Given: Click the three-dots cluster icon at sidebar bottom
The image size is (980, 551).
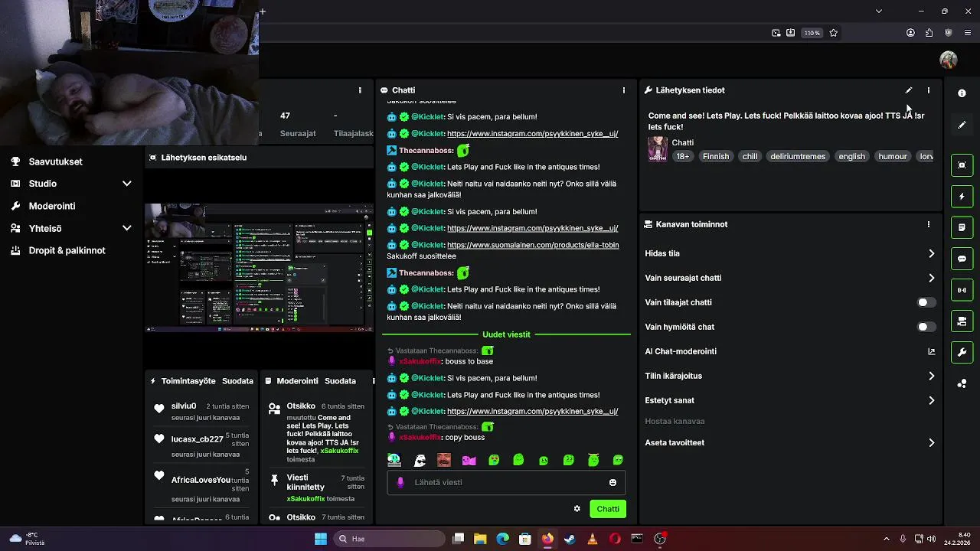Looking at the screenshot, I should [962, 383].
